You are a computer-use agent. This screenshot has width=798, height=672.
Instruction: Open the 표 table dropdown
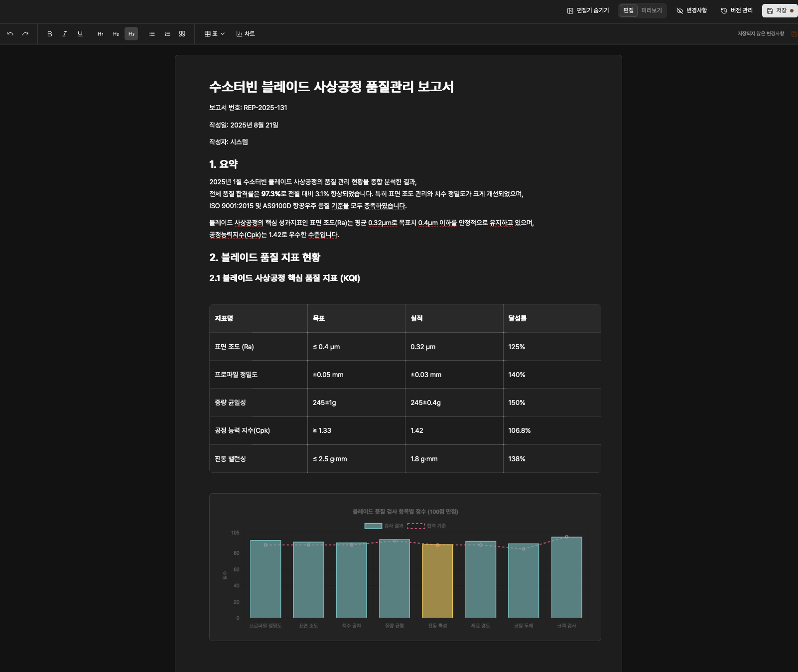215,34
